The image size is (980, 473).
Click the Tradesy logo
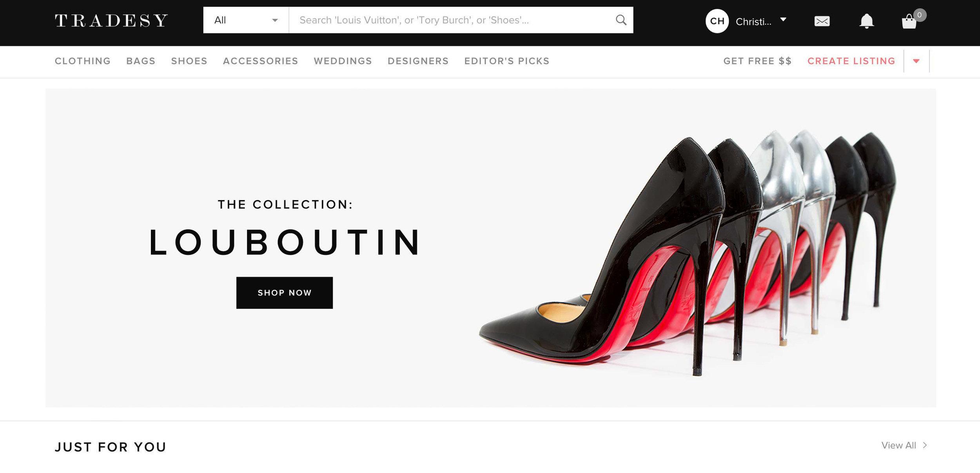[x=111, y=21]
